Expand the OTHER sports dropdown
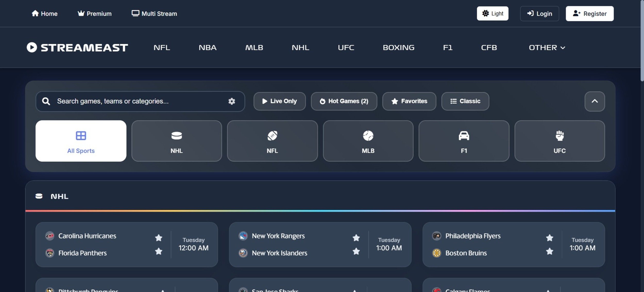The image size is (644, 292). click(547, 47)
